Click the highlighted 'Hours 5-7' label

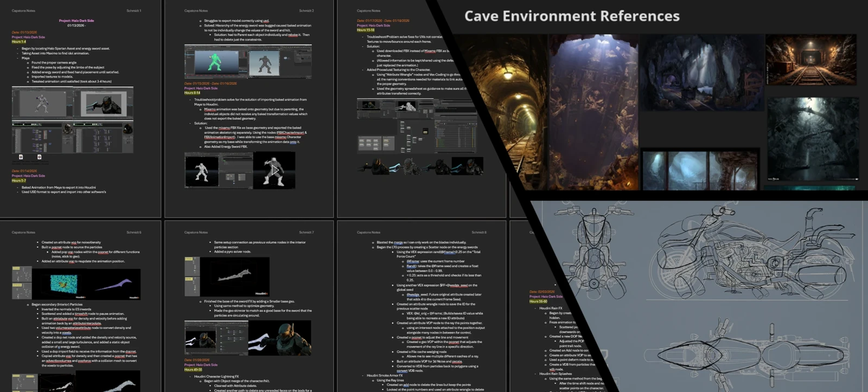(x=19, y=181)
